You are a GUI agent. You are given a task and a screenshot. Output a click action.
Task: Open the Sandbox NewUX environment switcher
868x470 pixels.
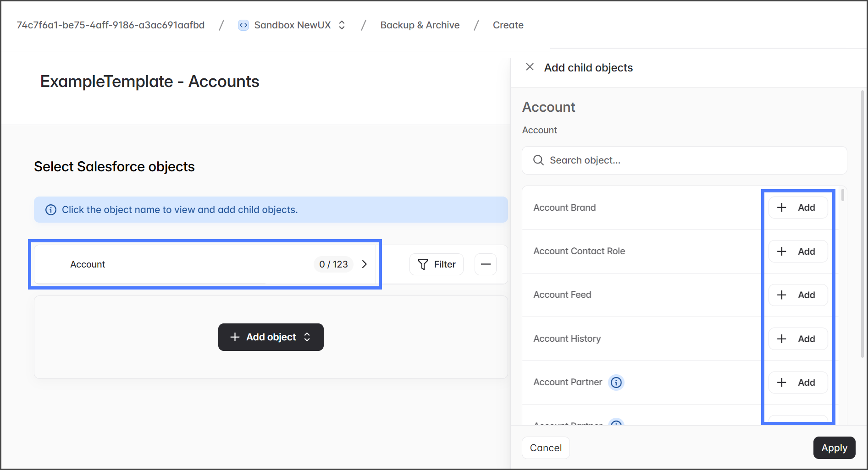[x=342, y=25]
